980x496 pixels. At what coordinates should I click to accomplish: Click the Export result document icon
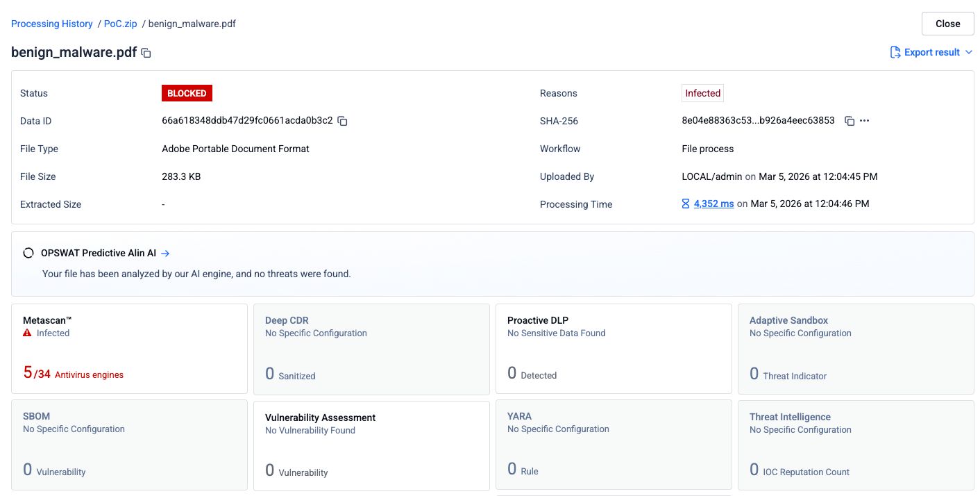(895, 53)
